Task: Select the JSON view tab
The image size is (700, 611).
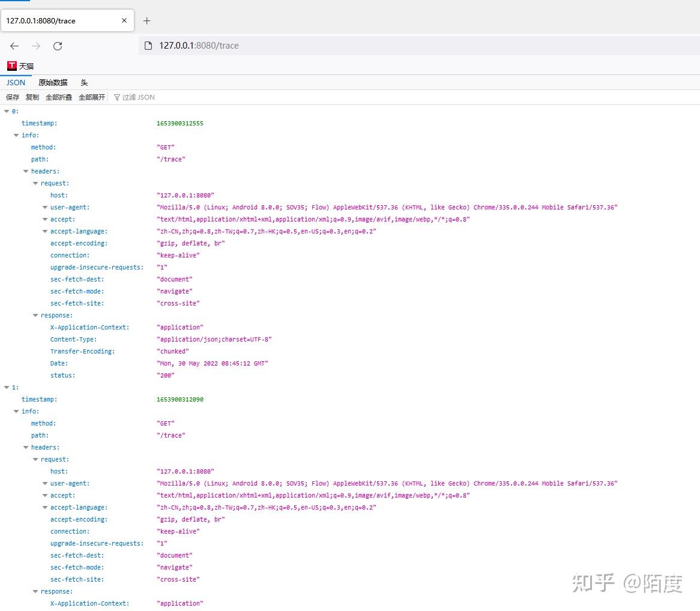Action: (x=16, y=82)
